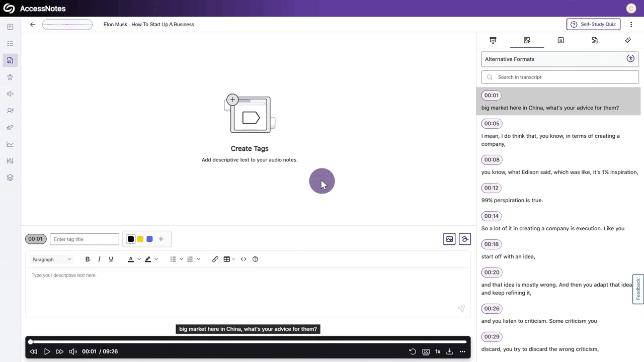The width and height of the screenshot is (644, 362).
Task: Insert an image using the picture icon
Action: 449,239
